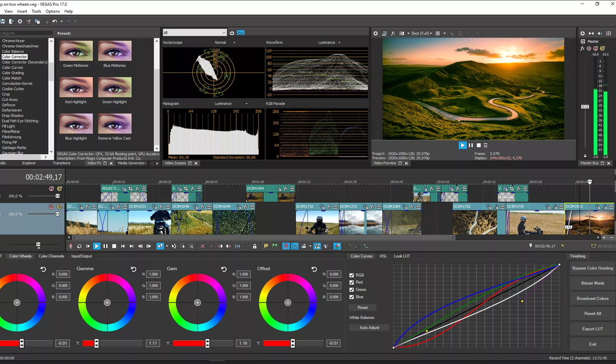616x364 pixels.
Task: Click the Save icon in main toolbar
Action: point(3,22)
